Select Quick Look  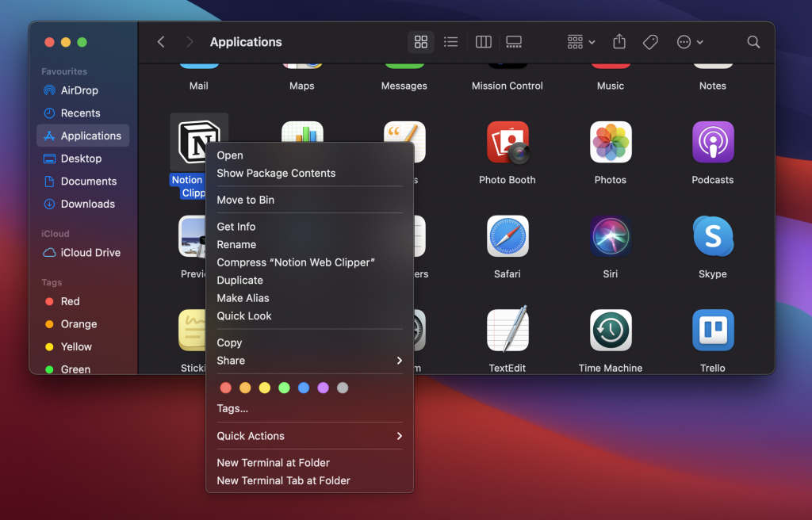(310, 316)
